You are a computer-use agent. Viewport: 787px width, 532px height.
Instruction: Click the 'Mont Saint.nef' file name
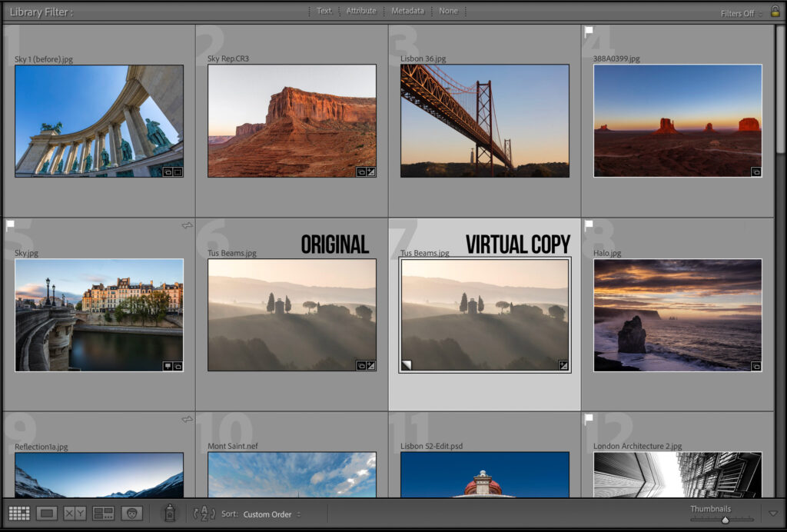pyautogui.click(x=233, y=446)
